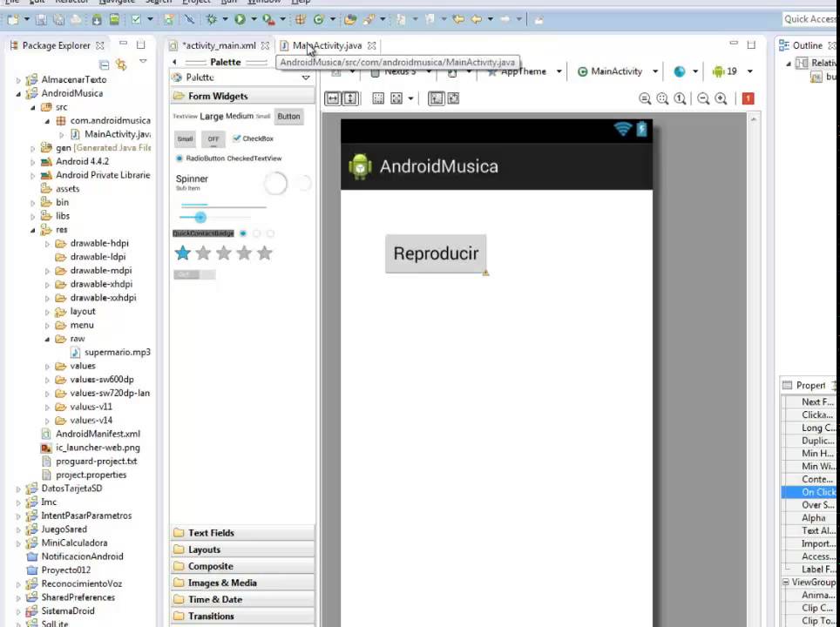Viewport: 840px width, 627px height.
Task: Collapse the res folder
Action: pyautogui.click(x=33, y=230)
